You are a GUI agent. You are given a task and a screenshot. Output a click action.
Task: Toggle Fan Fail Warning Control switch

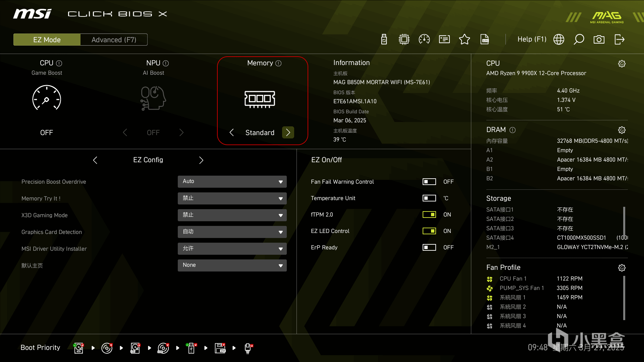pos(429,182)
